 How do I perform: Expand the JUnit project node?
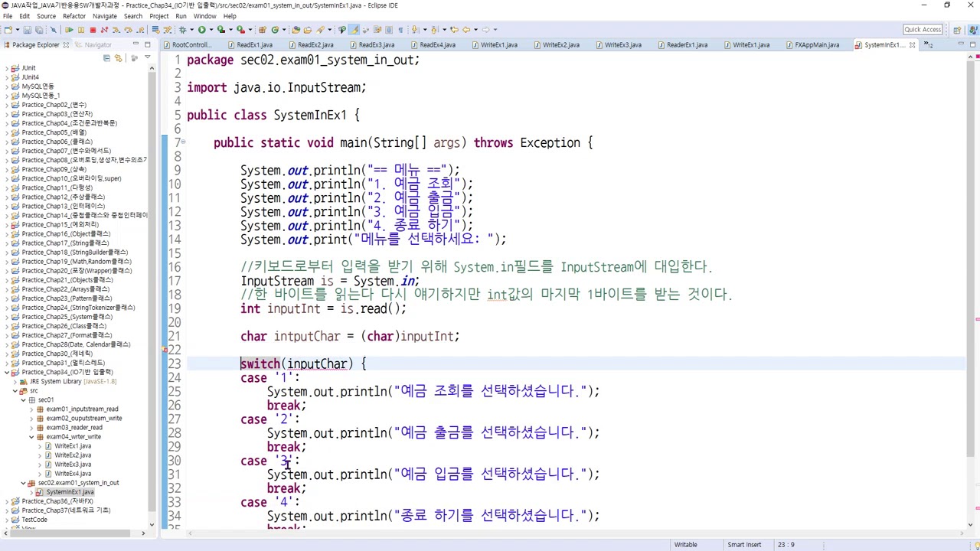point(7,68)
